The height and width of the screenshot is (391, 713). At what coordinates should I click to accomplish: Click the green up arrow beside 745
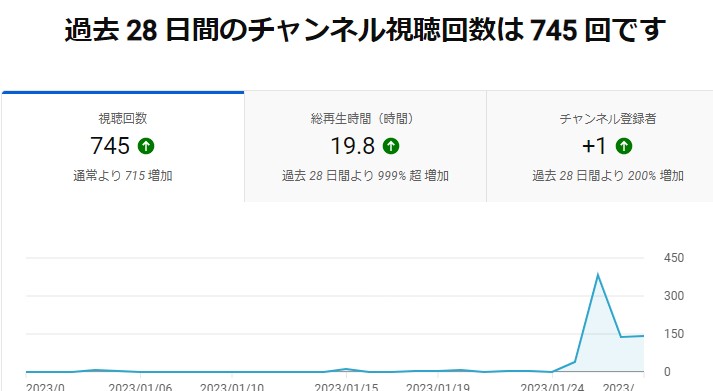[146, 146]
